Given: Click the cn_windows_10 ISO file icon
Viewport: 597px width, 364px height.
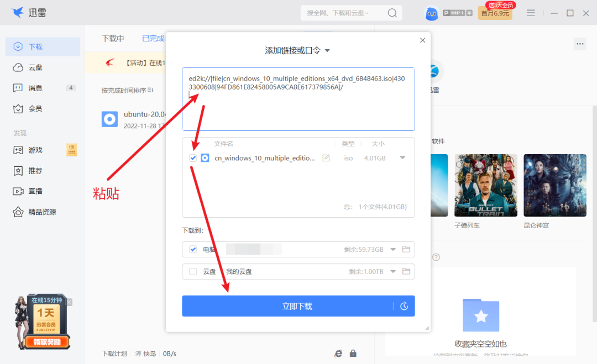Looking at the screenshot, I should (x=205, y=158).
